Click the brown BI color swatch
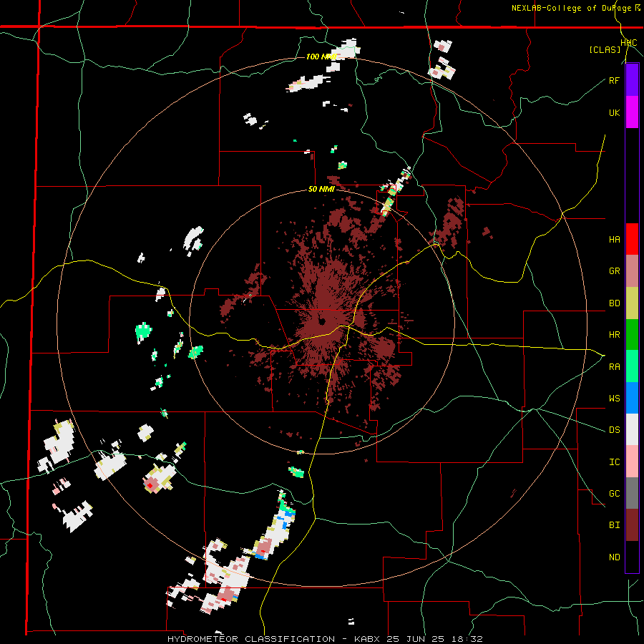The width and height of the screenshot is (644, 644). click(x=632, y=525)
